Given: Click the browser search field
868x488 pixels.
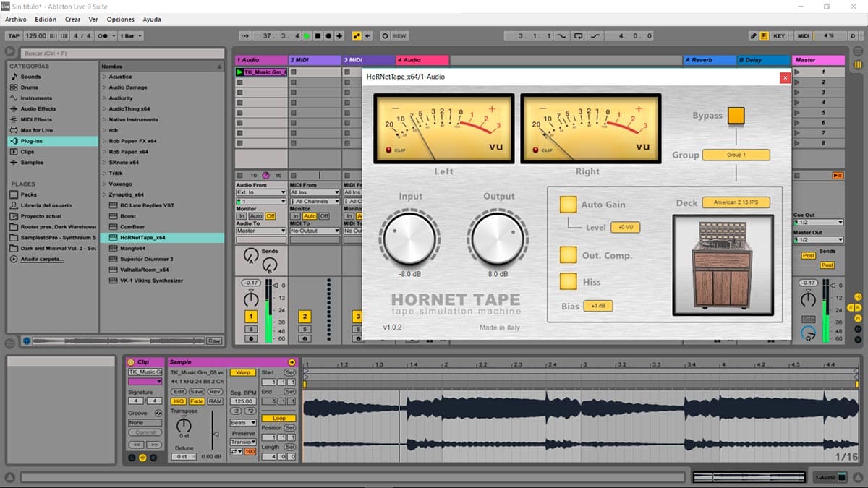Looking at the screenshot, I should (122, 53).
